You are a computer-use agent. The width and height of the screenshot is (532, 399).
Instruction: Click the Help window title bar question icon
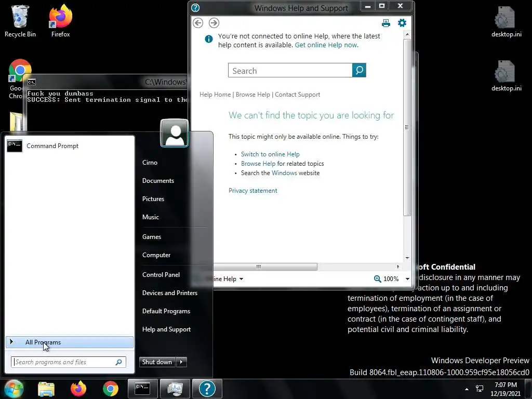195,7
